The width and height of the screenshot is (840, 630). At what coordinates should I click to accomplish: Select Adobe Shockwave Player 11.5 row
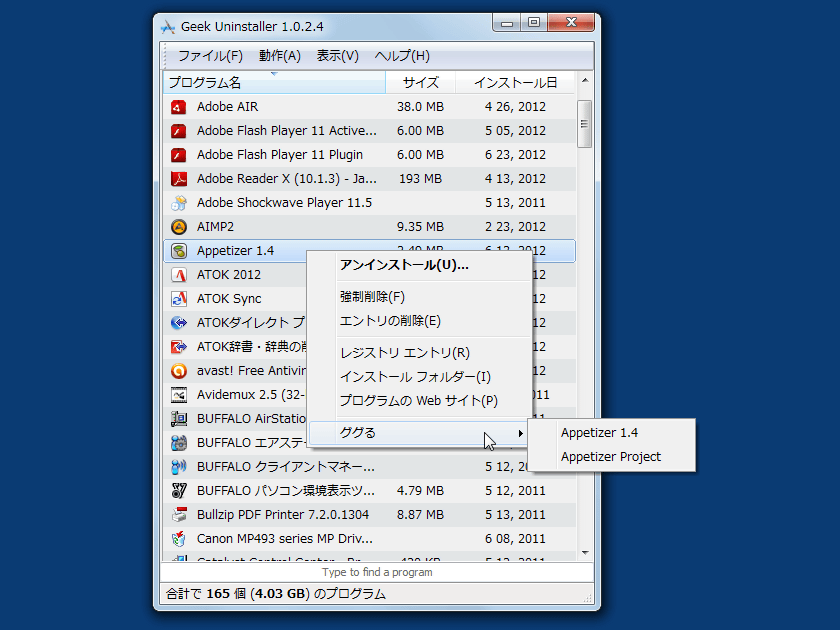[x=369, y=203]
